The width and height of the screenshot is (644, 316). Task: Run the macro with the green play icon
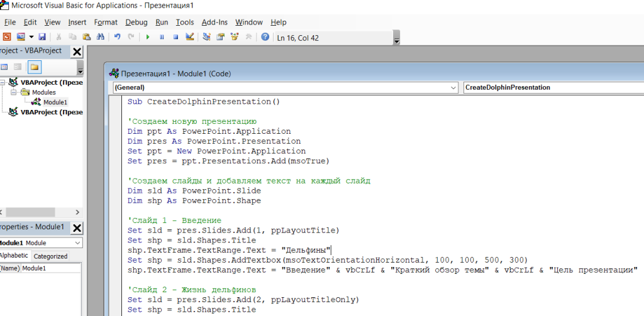coord(148,37)
